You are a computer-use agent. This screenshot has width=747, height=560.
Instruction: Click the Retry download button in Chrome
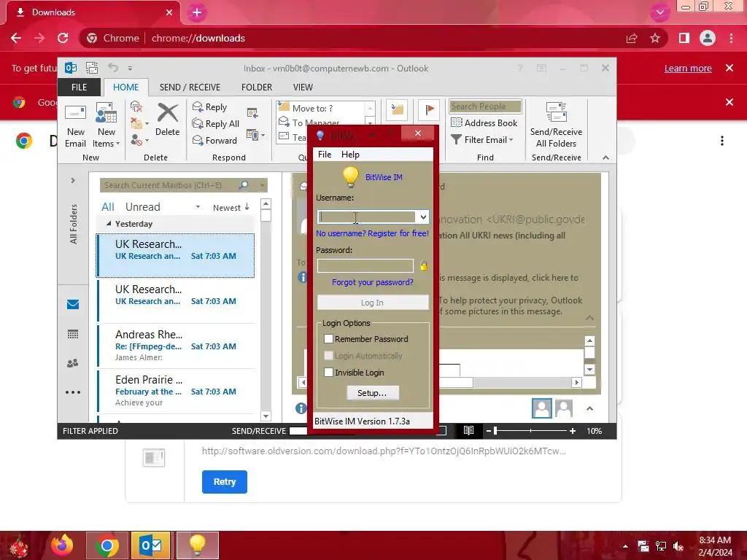pyautogui.click(x=225, y=482)
